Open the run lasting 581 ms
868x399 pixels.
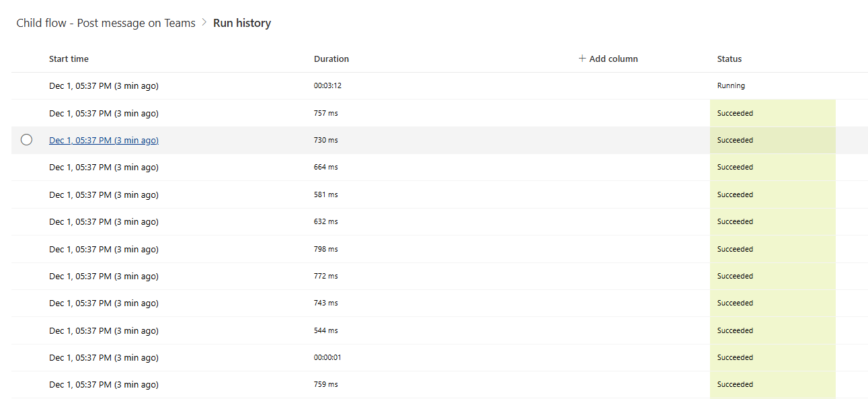tap(104, 194)
